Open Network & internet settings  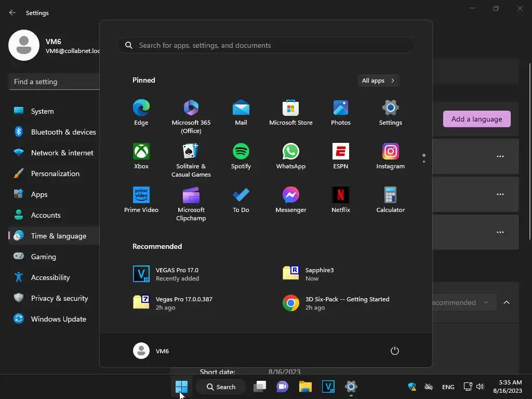tap(54, 153)
